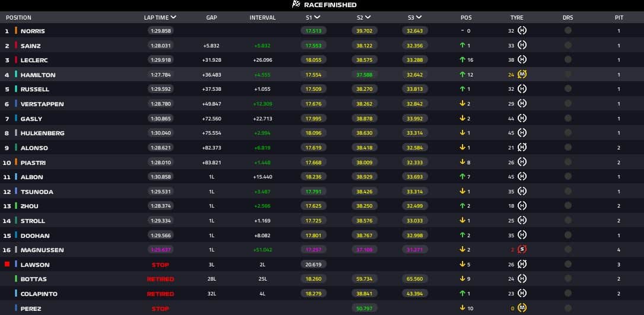
Task: Click the hard tyre icon in Sainz row
Action: coord(522,45)
